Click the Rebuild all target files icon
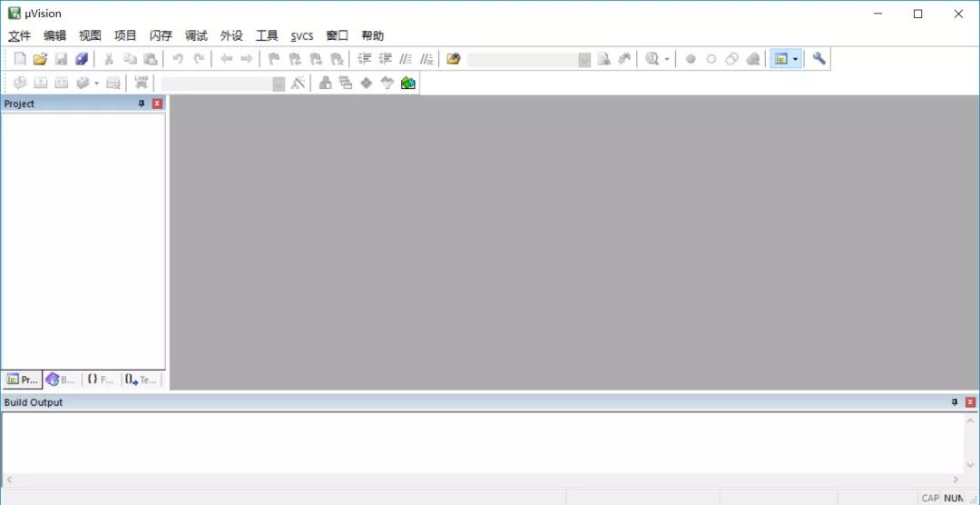980x505 pixels. (x=62, y=83)
